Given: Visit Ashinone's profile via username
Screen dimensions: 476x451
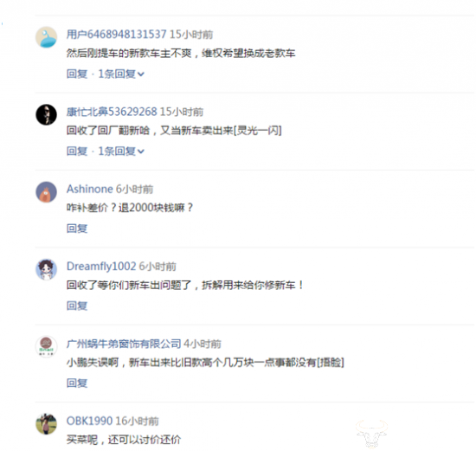Looking at the screenshot, I should [x=89, y=189].
